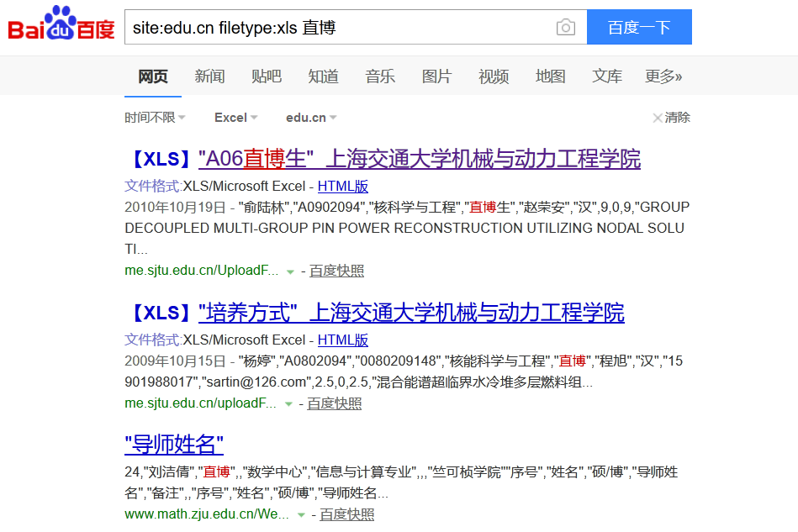Viewport: 798px width, 532px height.
Task: Open the 视频 tab
Action: tap(494, 76)
